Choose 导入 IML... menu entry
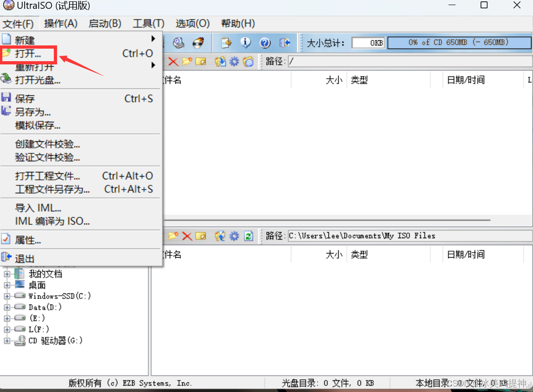533x392 pixels. [x=81, y=208]
